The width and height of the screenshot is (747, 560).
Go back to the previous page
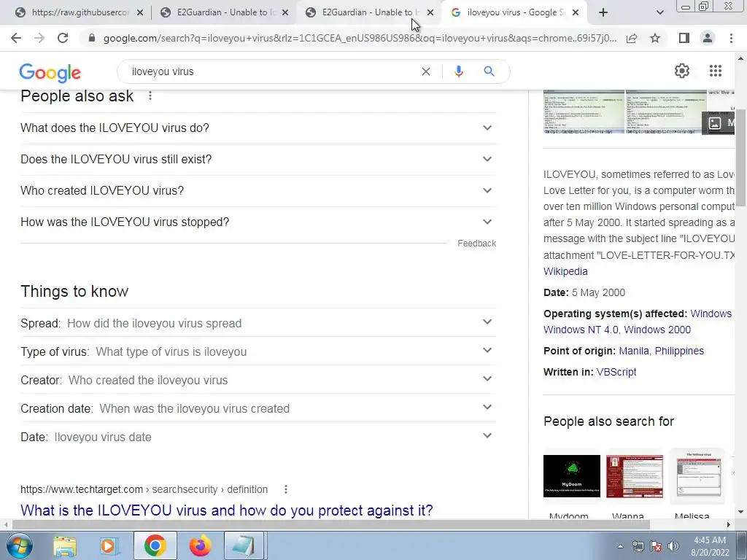click(x=16, y=38)
